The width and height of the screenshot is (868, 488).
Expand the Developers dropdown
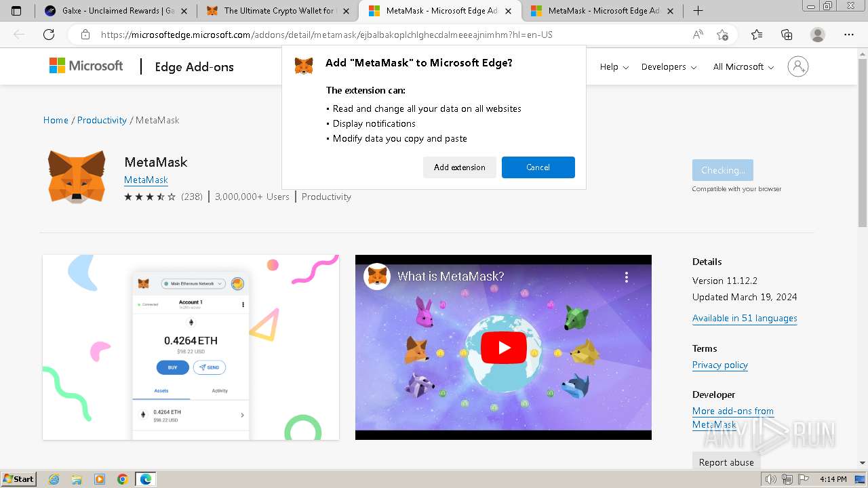pos(669,66)
